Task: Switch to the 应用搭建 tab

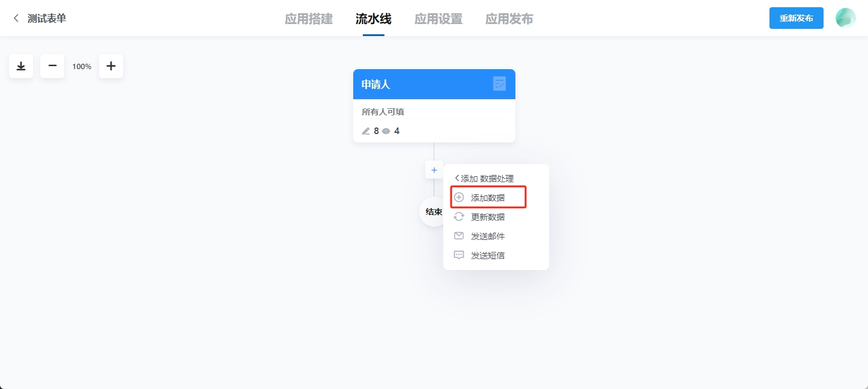Action: click(x=308, y=19)
